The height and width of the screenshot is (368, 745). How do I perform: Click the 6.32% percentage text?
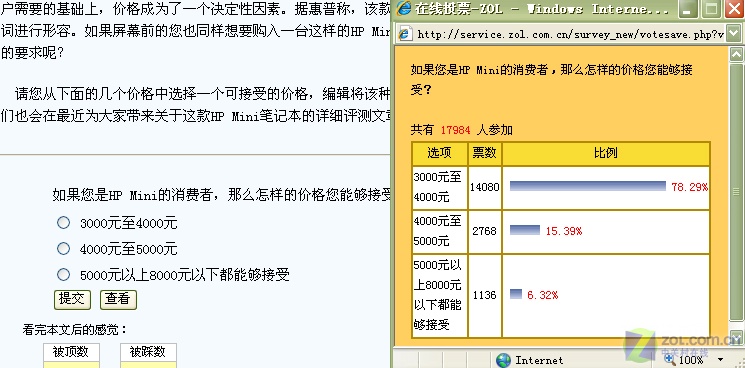coord(543,295)
